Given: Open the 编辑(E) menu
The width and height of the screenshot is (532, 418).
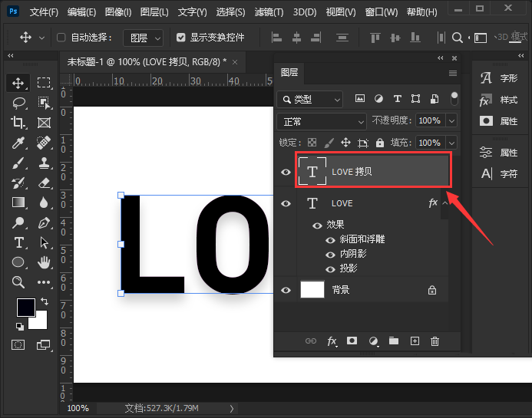Looking at the screenshot, I should (81, 12).
